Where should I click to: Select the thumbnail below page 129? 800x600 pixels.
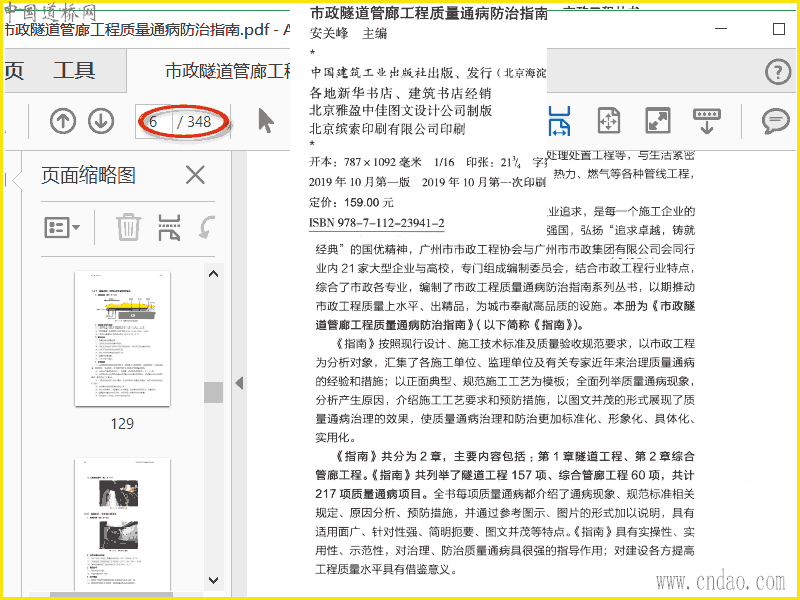[122, 524]
